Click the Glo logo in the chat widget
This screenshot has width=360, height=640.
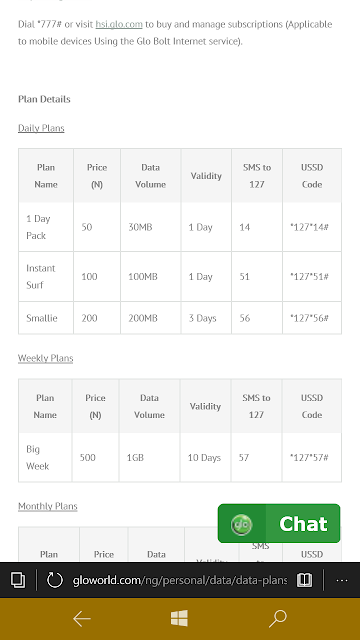241,524
